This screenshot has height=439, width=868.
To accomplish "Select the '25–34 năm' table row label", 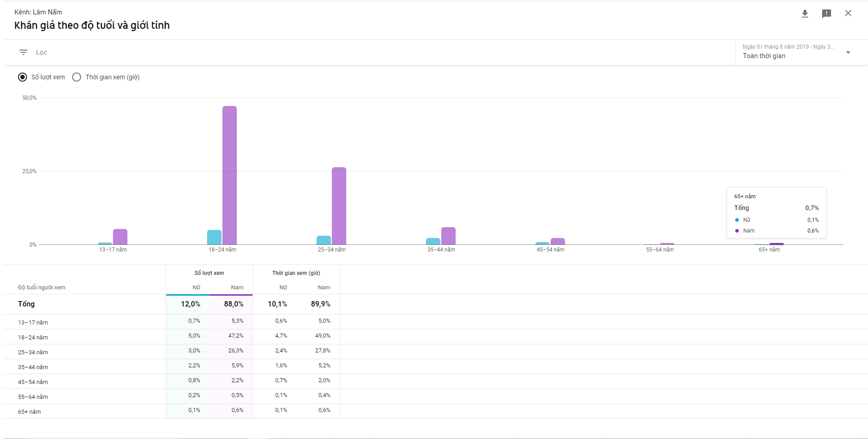I will point(33,352).
